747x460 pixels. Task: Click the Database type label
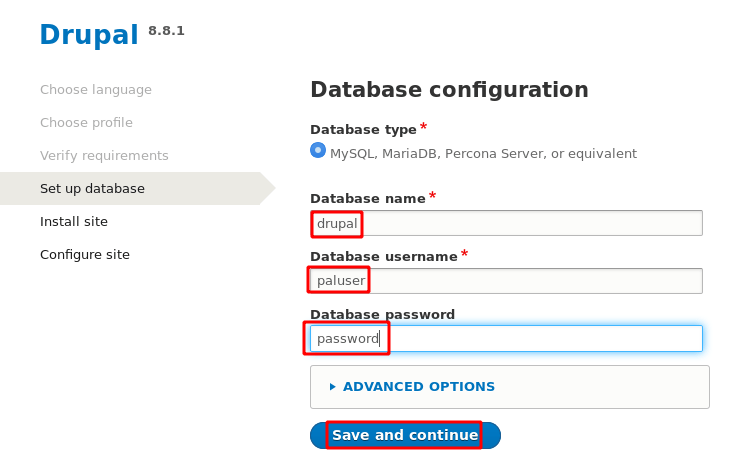[363, 130]
